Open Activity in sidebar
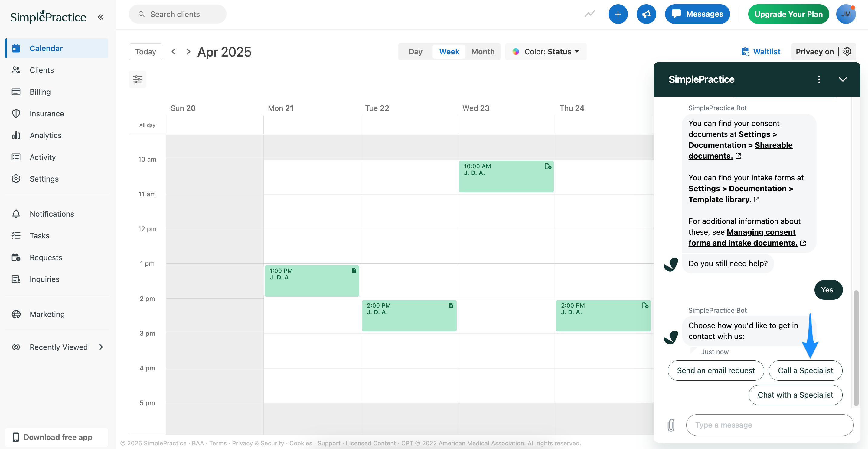 (x=57, y=157)
